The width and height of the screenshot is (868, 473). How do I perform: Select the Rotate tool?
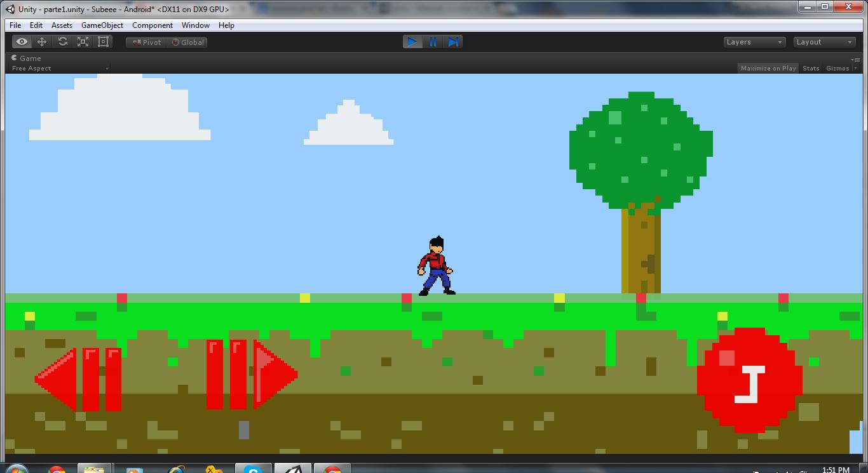62,41
